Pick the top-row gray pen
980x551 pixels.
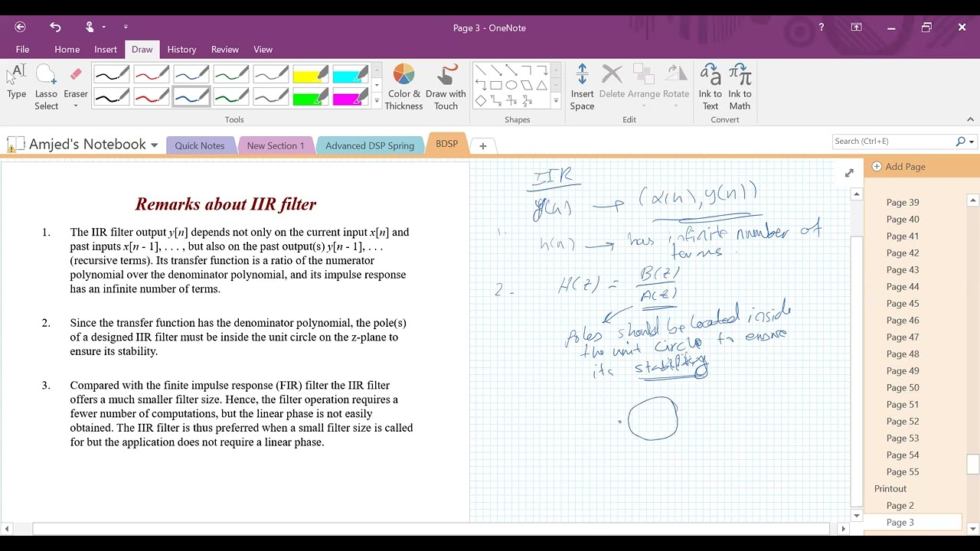(x=271, y=73)
